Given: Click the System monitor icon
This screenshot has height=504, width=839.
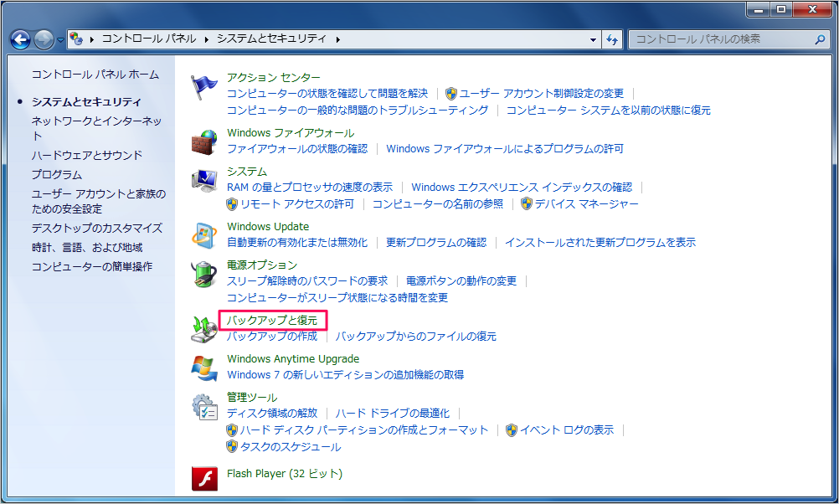Looking at the screenshot, I should click(x=203, y=180).
